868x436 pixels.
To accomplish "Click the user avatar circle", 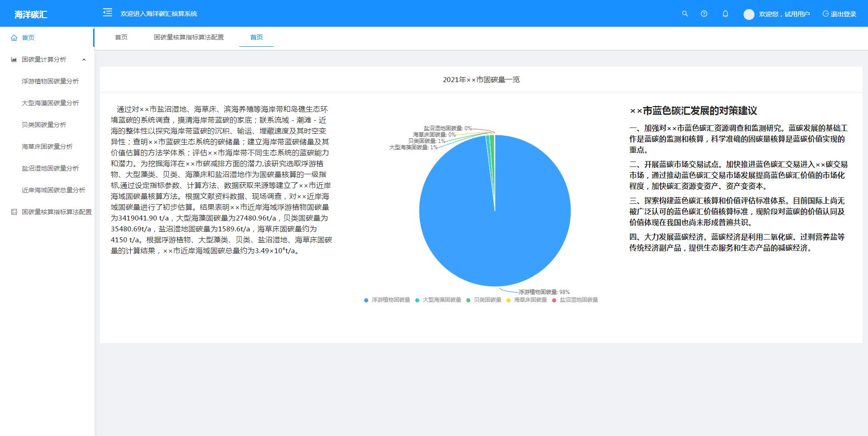I will click(749, 14).
